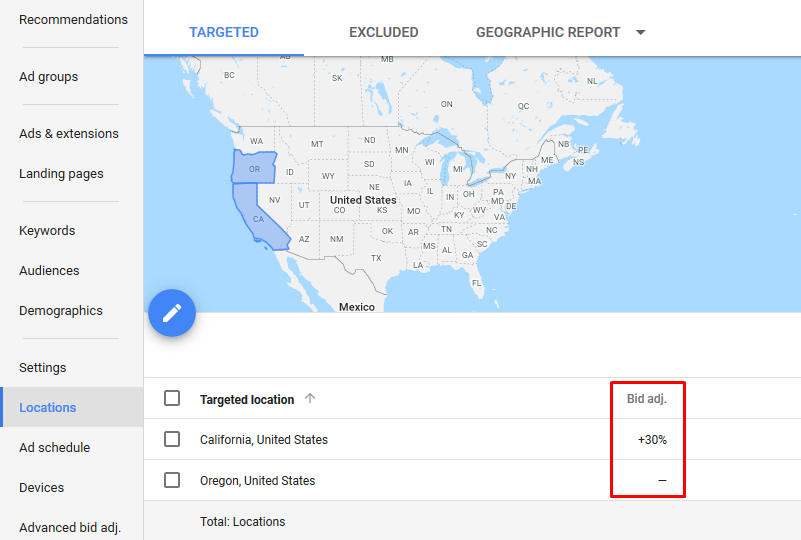Viewport: 801px width, 540px height.
Task: Expand the Geographic Report dropdown arrow
Action: pos(641,32)
